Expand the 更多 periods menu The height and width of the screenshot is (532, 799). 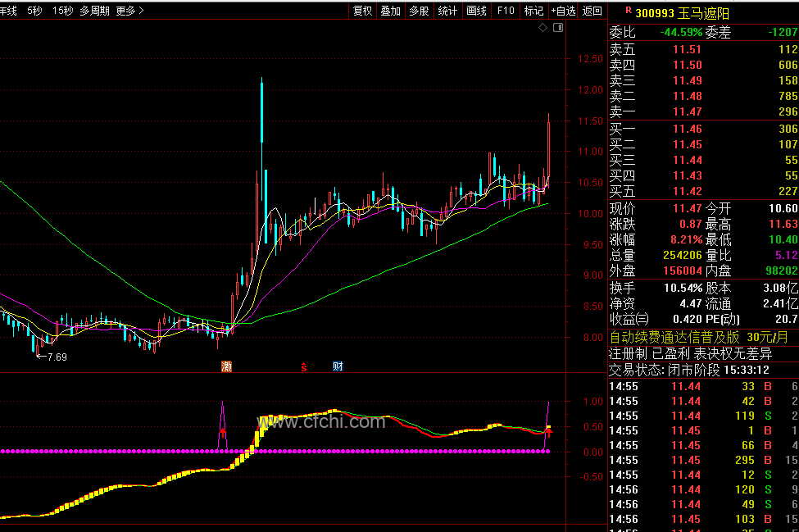click(x=129, y=11)
